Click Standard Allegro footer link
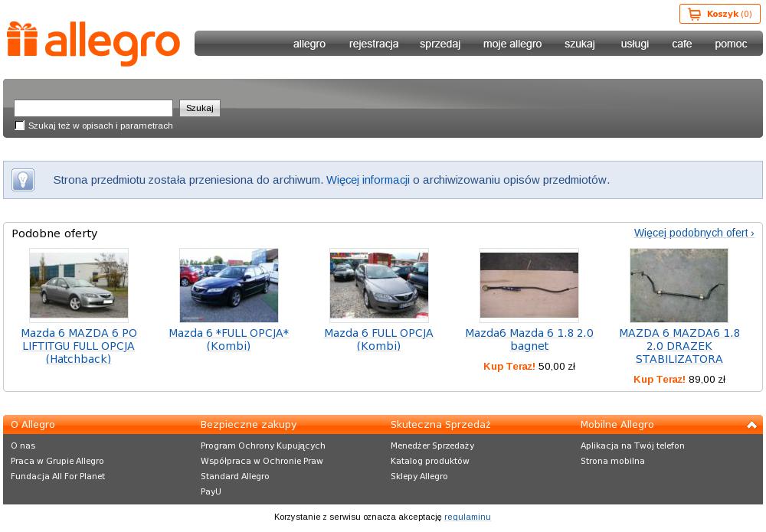Viewport: 766px width, 532px height. (235, 476)
